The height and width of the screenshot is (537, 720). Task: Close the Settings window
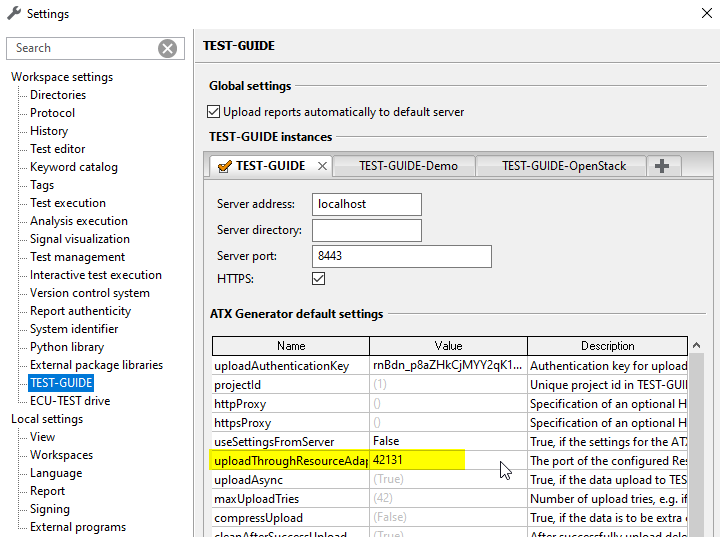tap(707, 13)
